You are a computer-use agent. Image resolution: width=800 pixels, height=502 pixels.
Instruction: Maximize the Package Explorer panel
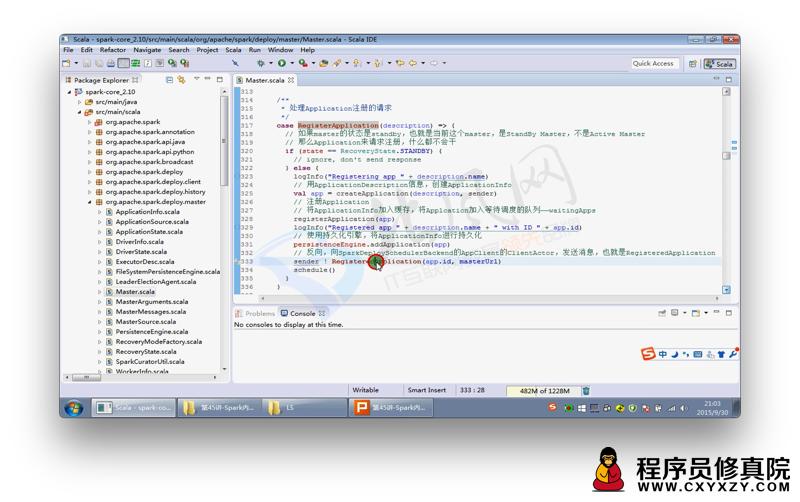coord(220,80)
